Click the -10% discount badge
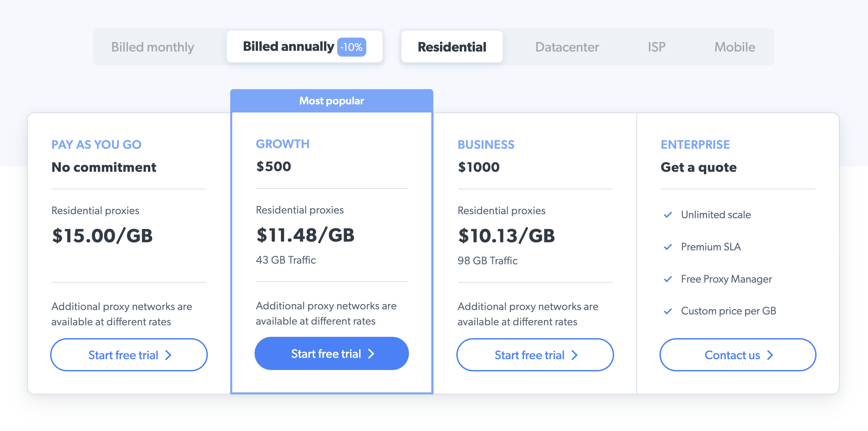This screenshot has width=868, height=431. click(x=351, y=47)
